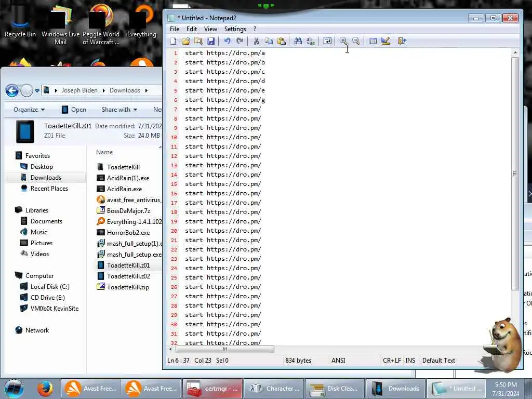Select ToadetteKill.zip in file list
Viewport: 532px width, 399px height.
coord(123,287)
